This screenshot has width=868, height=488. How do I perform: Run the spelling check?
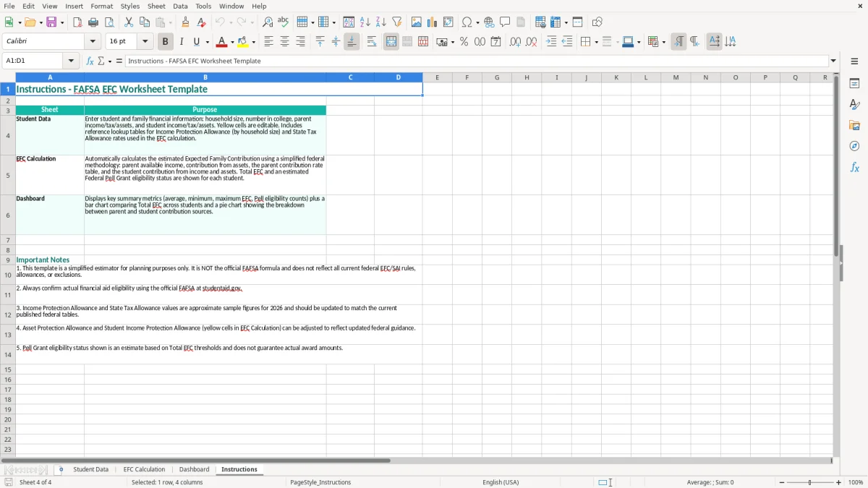[284, 22]
